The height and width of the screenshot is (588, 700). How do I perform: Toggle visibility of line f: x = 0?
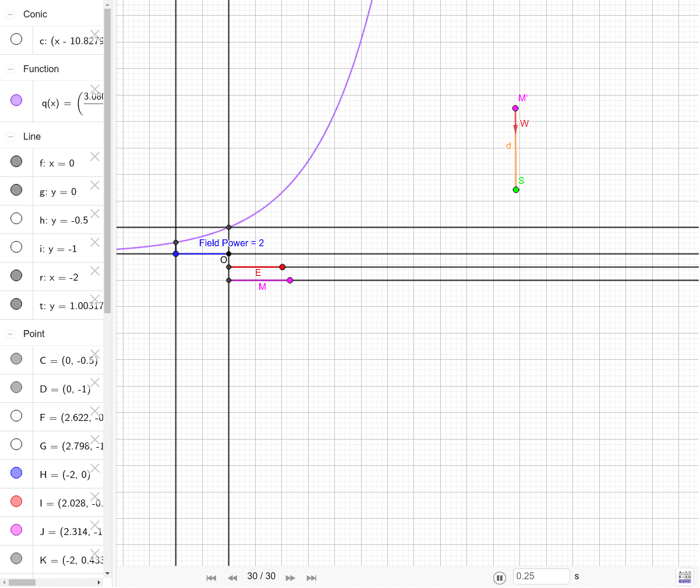tap(16, 161)
